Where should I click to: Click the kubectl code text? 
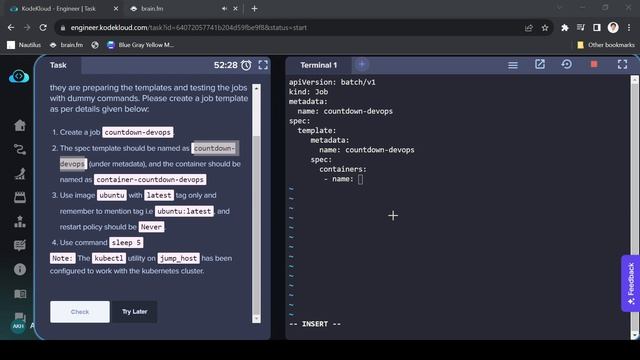coord(109,258)
